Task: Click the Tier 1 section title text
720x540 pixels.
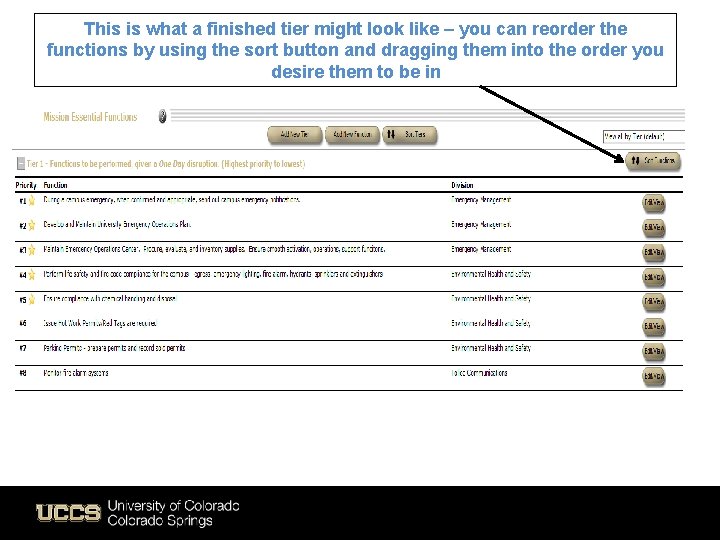Action: (165, 163)
